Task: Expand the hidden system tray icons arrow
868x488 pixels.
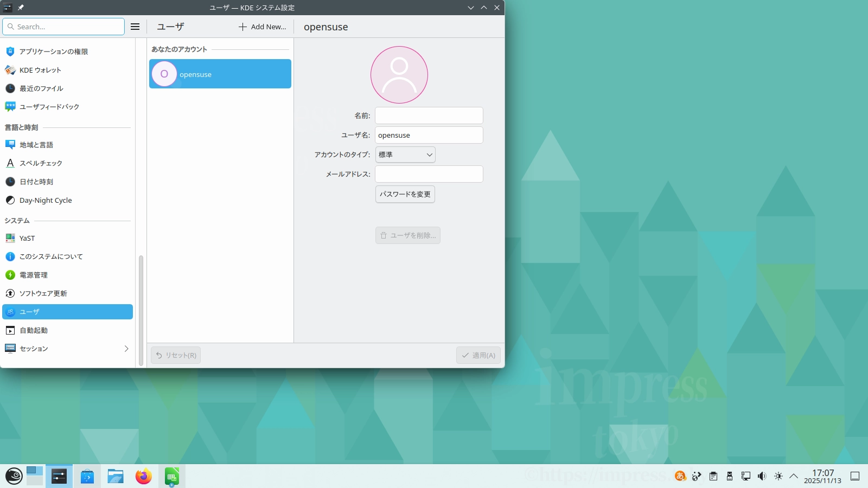Action: 794,476
